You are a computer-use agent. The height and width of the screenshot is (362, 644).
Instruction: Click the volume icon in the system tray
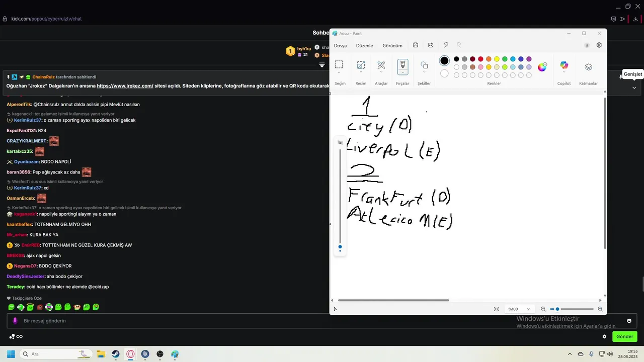point(610,354)
